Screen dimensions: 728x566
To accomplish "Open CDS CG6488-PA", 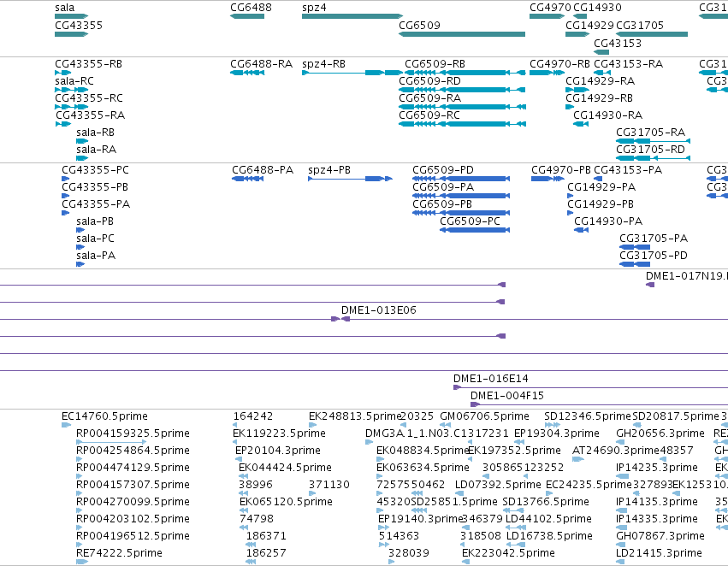I will click(x=247, y=179).
